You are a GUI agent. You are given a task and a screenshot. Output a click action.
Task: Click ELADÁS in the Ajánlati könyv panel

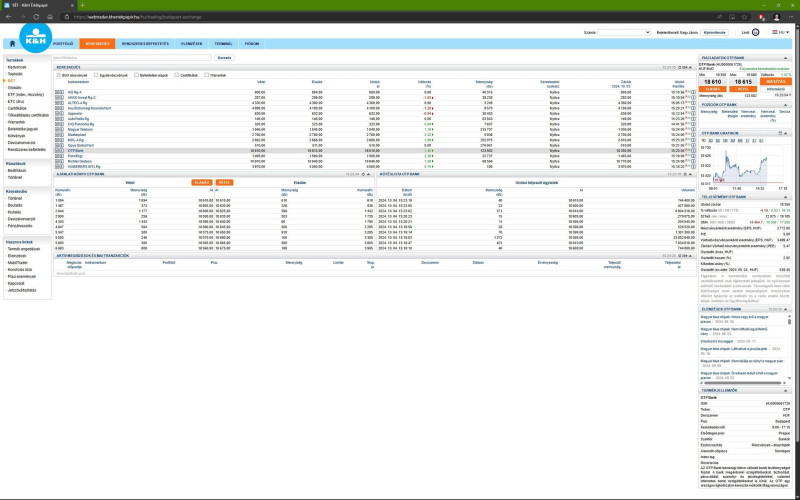pyautogui.click(x=202, y=183)
